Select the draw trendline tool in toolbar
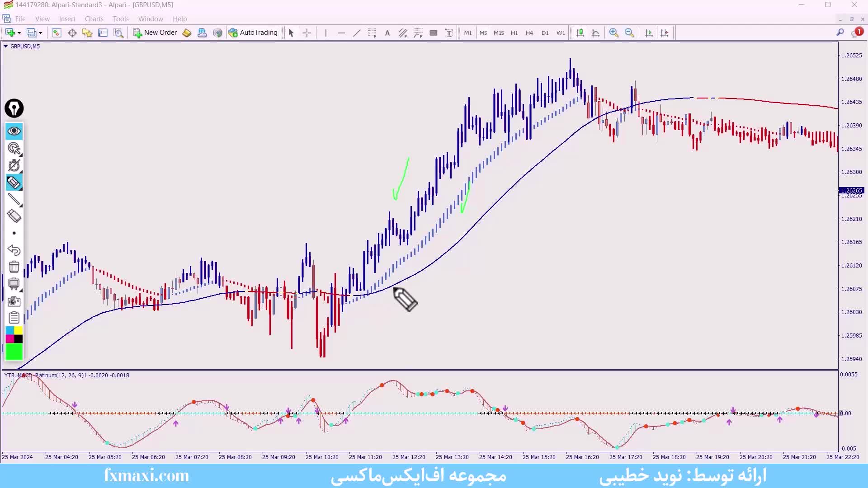The image size is (868, 488). [x=357, y=33]
